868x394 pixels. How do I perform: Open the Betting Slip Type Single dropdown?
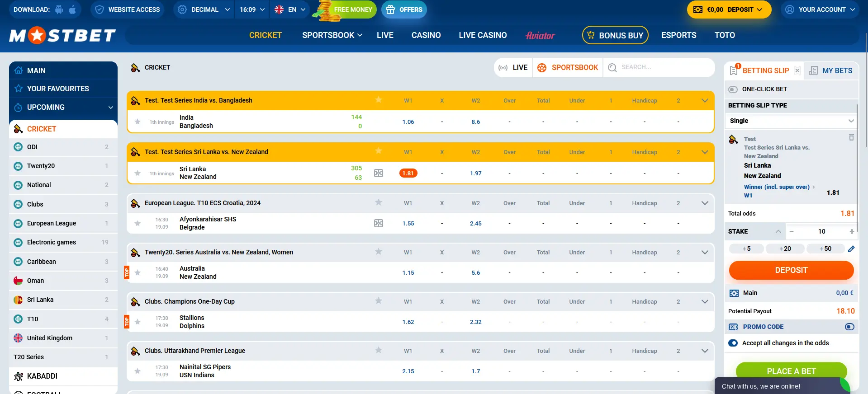791,121
